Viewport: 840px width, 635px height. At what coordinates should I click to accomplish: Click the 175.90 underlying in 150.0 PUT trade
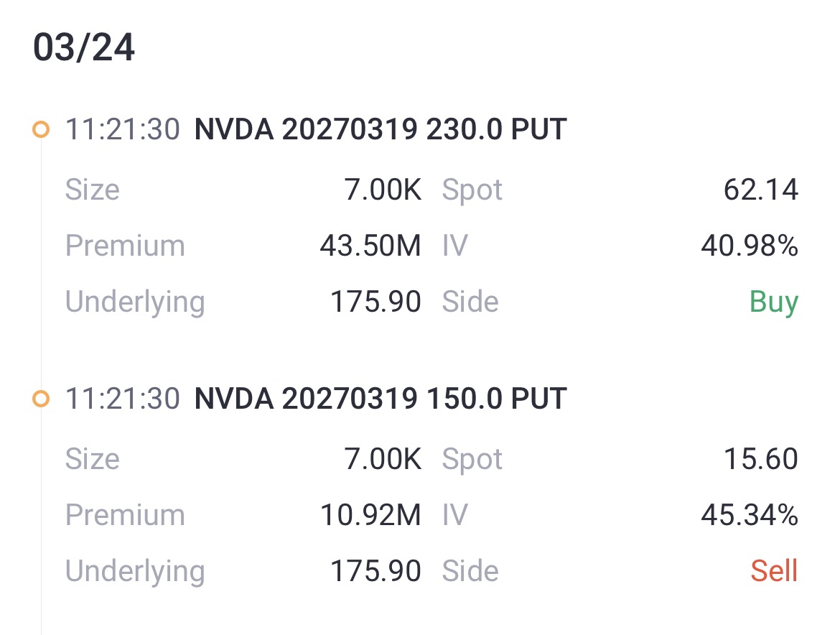(x=375, y=571)
